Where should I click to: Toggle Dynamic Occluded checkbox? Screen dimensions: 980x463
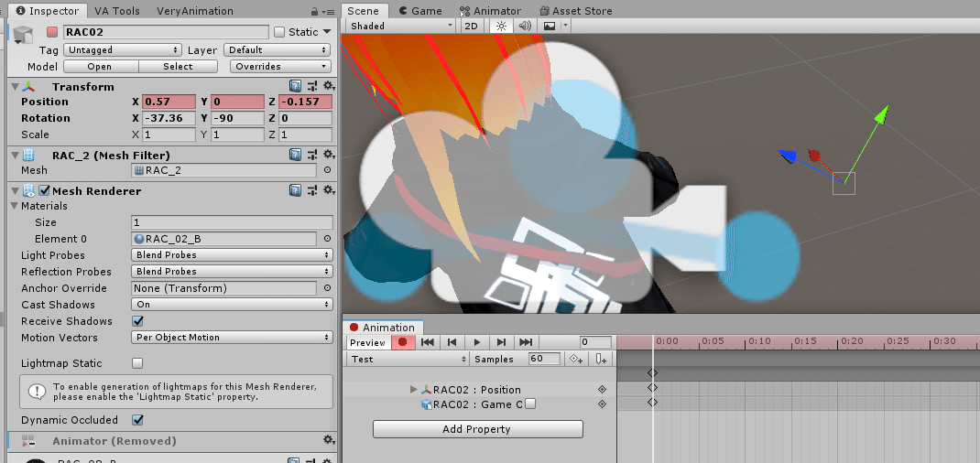[137, 420]
